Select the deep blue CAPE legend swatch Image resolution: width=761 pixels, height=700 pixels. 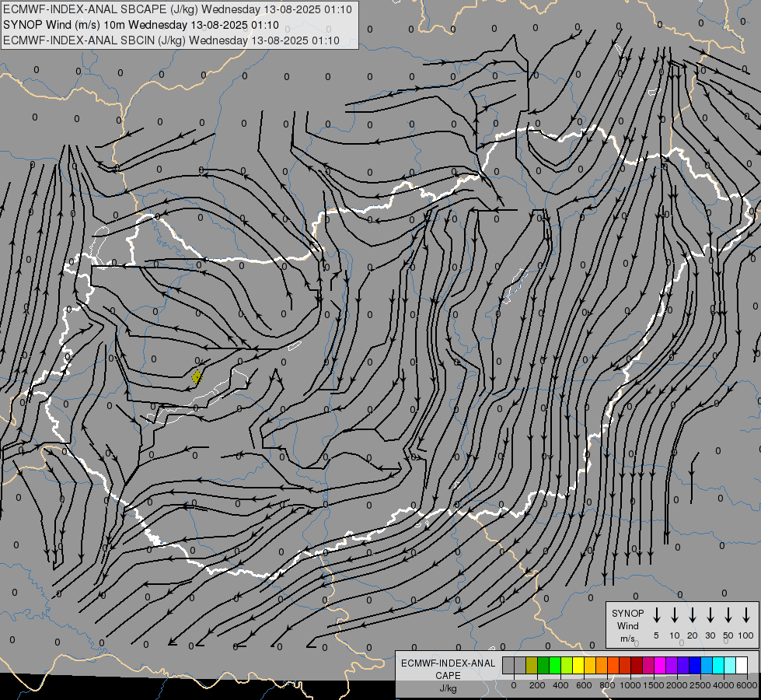click(694, 666)
